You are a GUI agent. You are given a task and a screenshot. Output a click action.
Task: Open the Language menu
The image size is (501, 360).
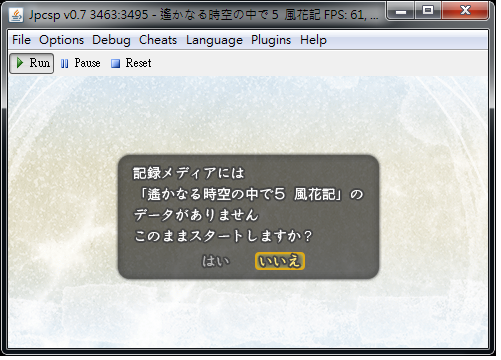click(215, 40)
